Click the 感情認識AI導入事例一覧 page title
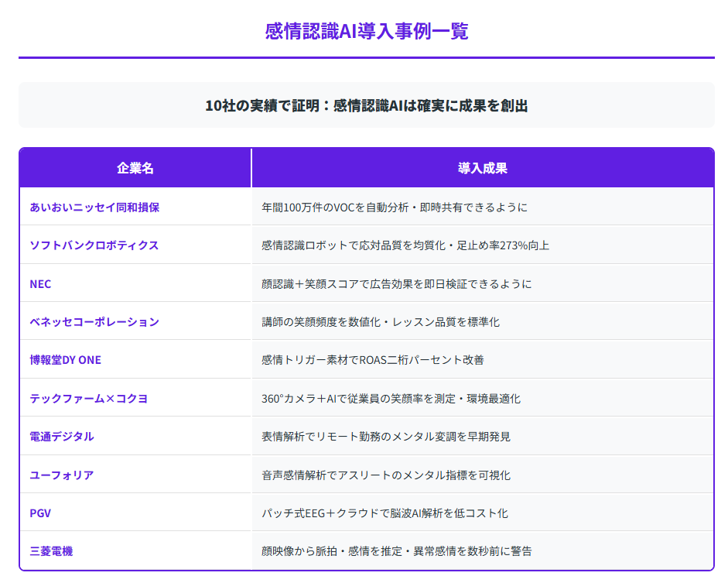Viewport: 728px width, 583px height. pos(366,31)
